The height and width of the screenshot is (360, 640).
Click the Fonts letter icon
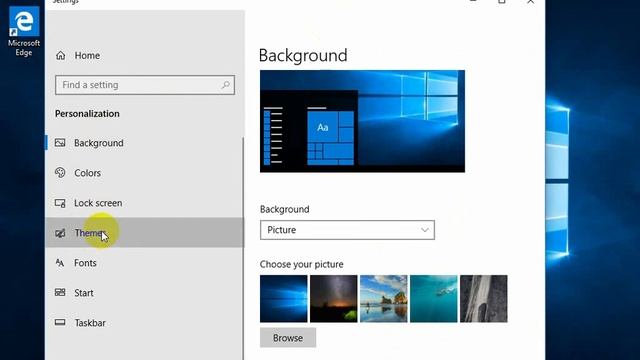pyautogui.click(x=60, y=263)
